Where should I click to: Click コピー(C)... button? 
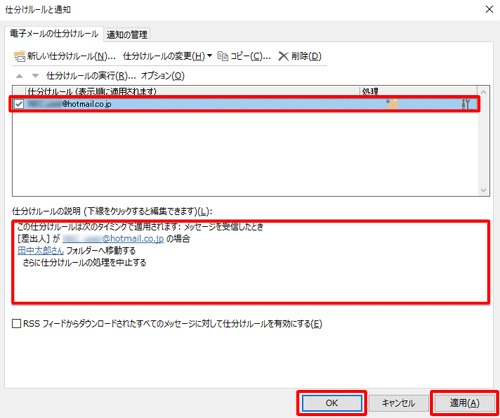tap(244, 56)
